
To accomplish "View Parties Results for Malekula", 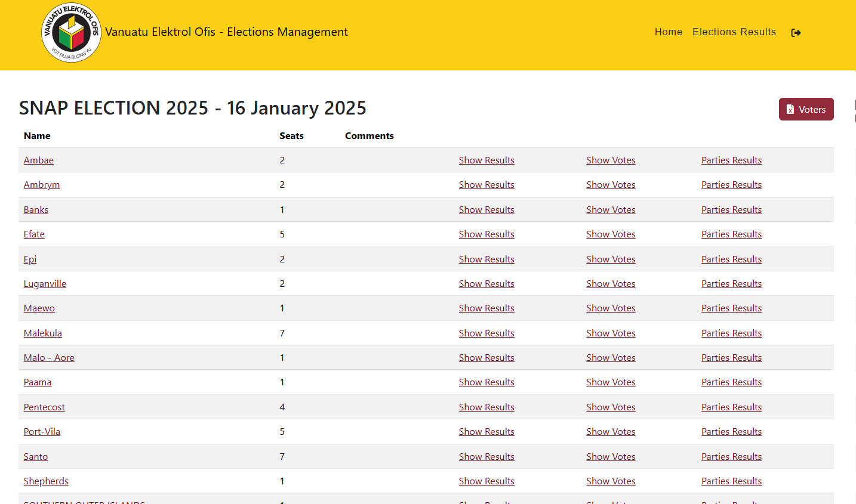I will coord(731,333).
